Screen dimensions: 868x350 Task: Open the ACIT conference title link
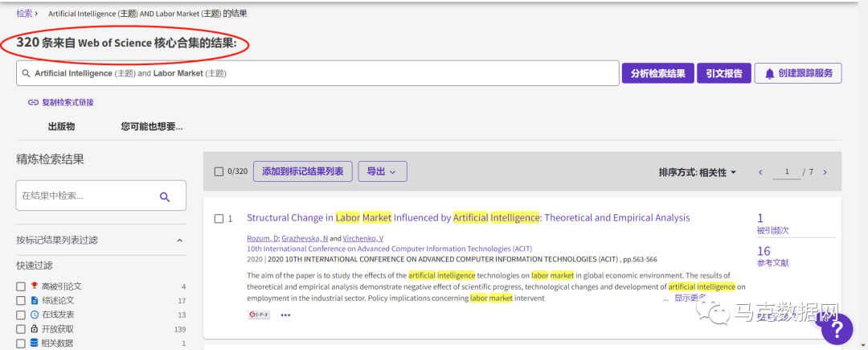coord(390,249)
